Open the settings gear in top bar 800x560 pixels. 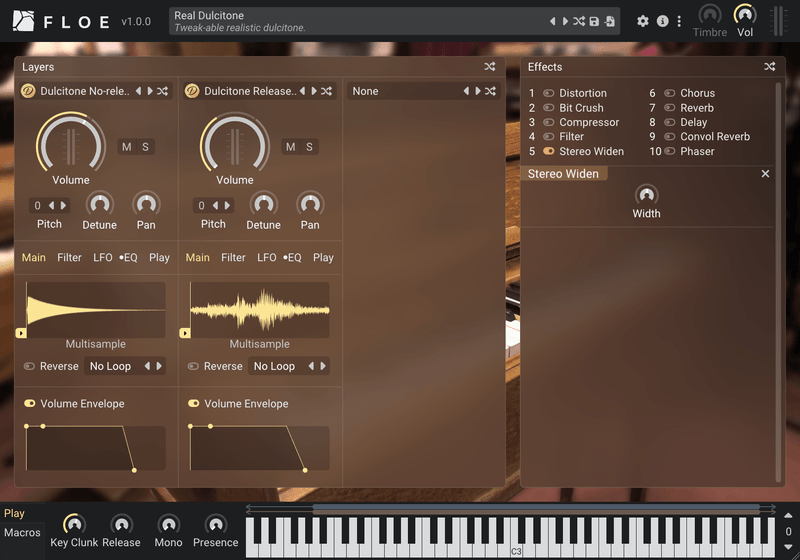(x=643, y=21)
